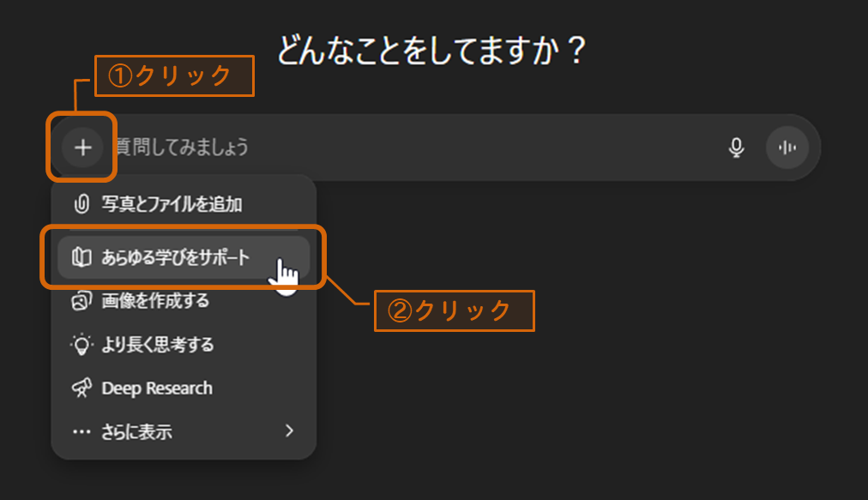This screenshot has height=500, width=868.
Task: Click the どんなことをしてますか？ heading
Action: click(x=431, y=51)
